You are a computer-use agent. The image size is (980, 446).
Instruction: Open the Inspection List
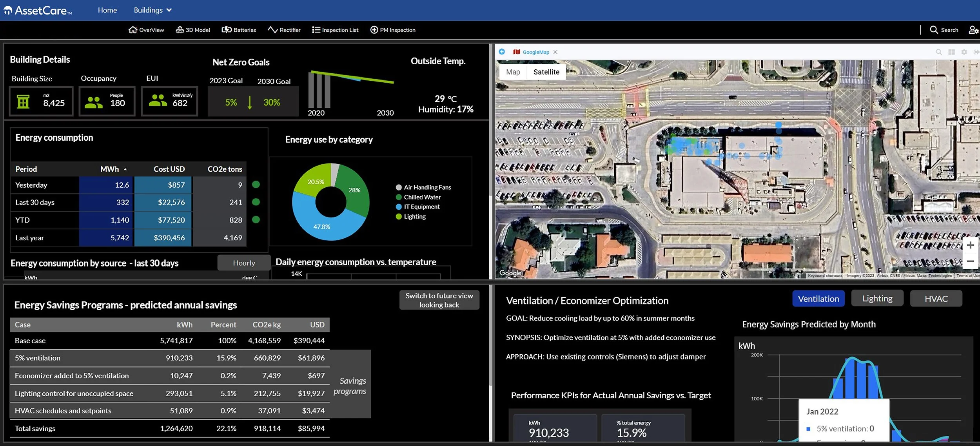click(335, 30)
